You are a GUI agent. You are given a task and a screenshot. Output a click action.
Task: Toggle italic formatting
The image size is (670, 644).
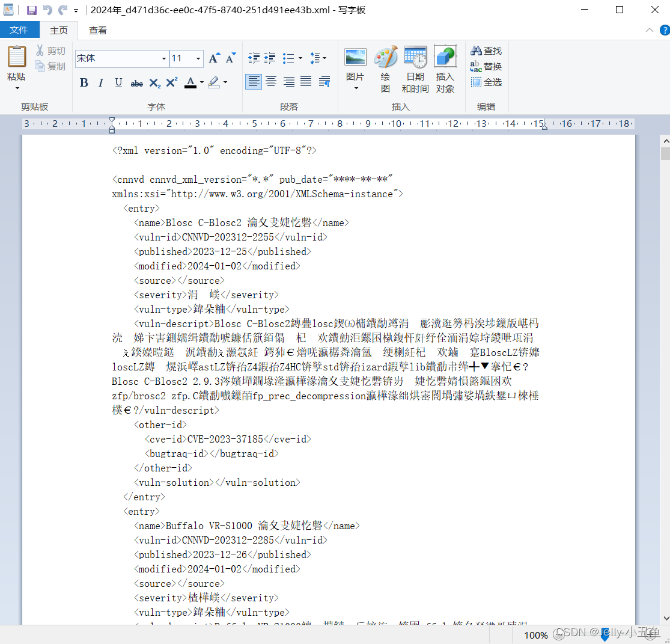click(101, 82)
